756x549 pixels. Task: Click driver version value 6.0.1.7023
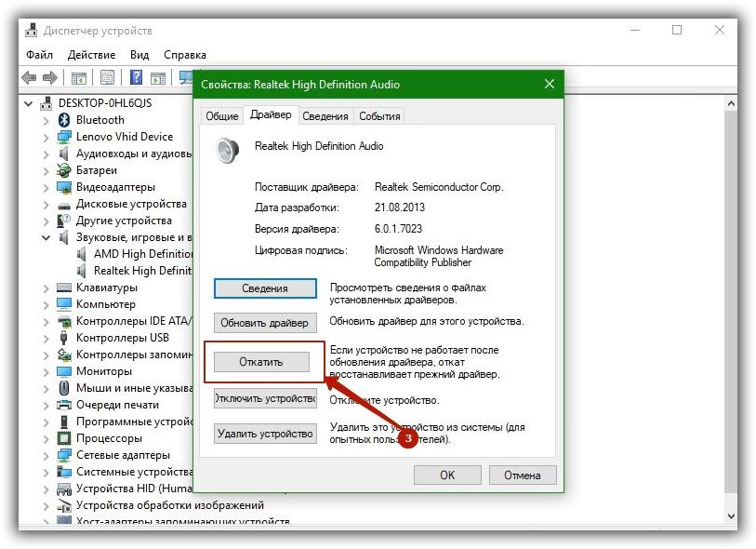click(x=398, y=229)
